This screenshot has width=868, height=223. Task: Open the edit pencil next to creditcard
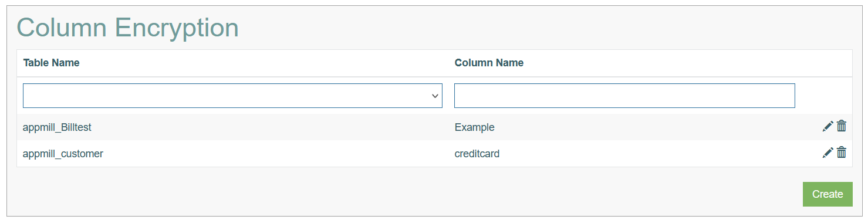tap(828, 153)
